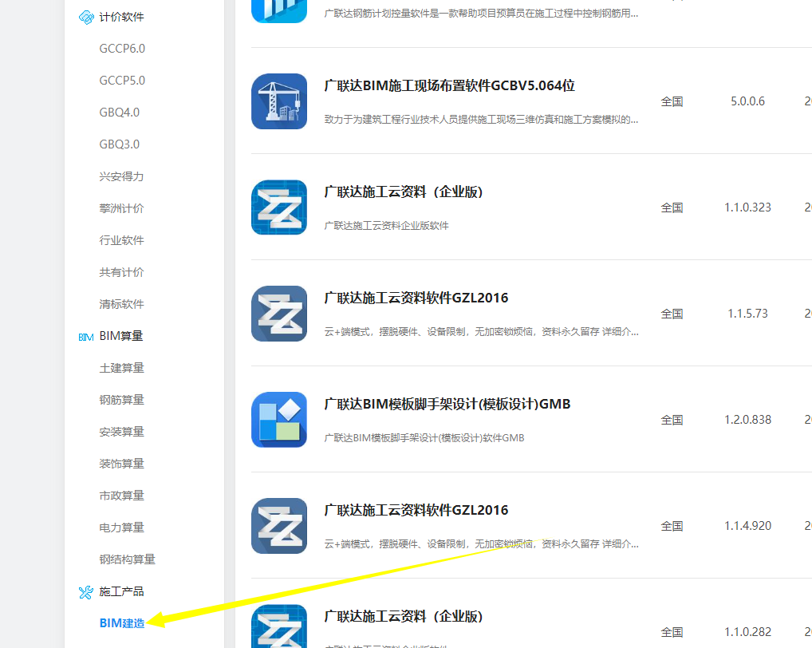This screenshot has height=648, width=812.
Task: Open 广联达施工云资料 企业版 1.1.0.323 icon
Action: (279, 207)
